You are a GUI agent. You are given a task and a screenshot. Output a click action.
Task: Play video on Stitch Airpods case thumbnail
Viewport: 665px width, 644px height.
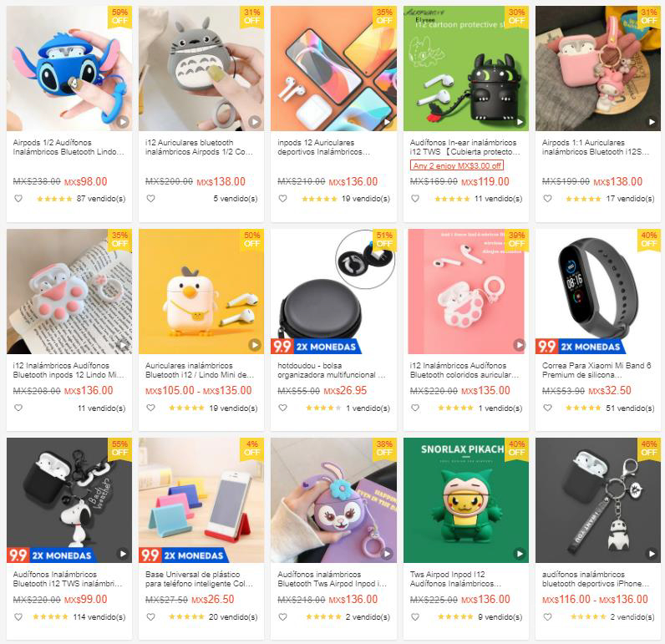pos(123,122)
